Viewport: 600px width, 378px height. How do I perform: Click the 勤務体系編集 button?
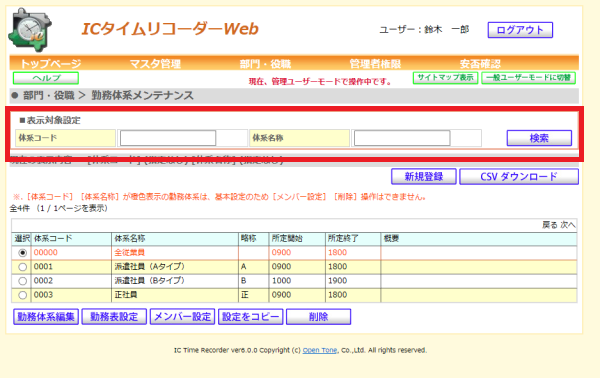pos(46,317)
